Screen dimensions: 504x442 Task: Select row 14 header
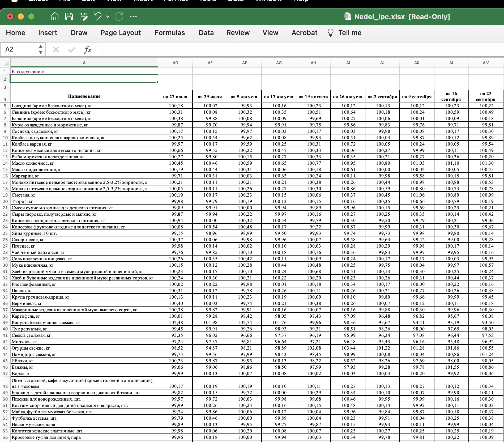(x=5, y=163)
